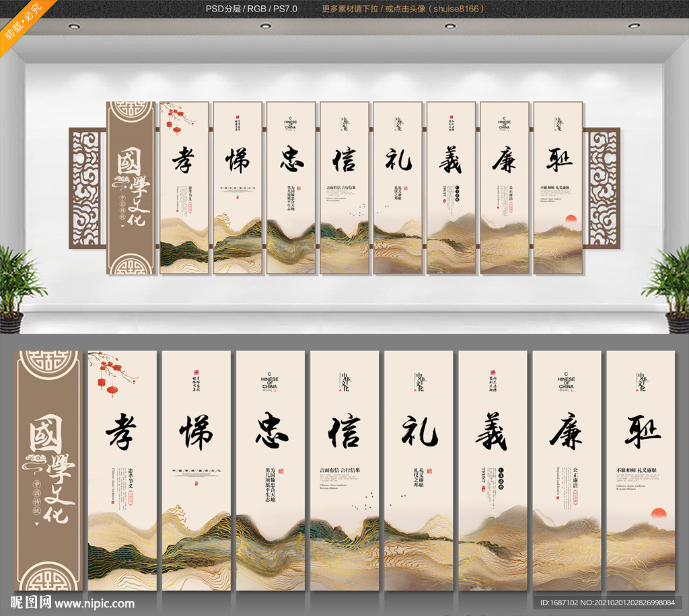Image resolution: width=689 pixels, height=616 pixels.
Task: Open the www.nipic.com link at the bottom
Action: click(94, 604)
